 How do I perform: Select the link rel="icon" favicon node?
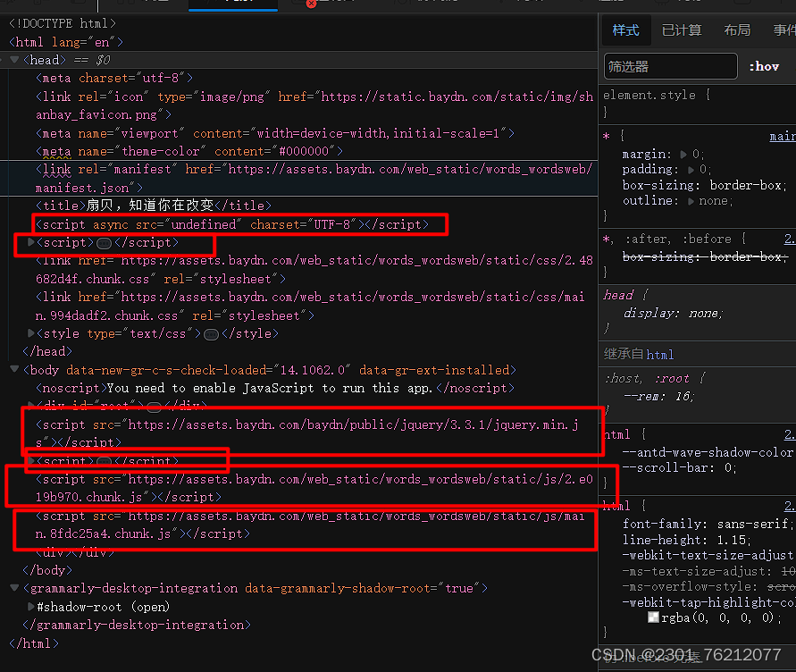(314, 105)
